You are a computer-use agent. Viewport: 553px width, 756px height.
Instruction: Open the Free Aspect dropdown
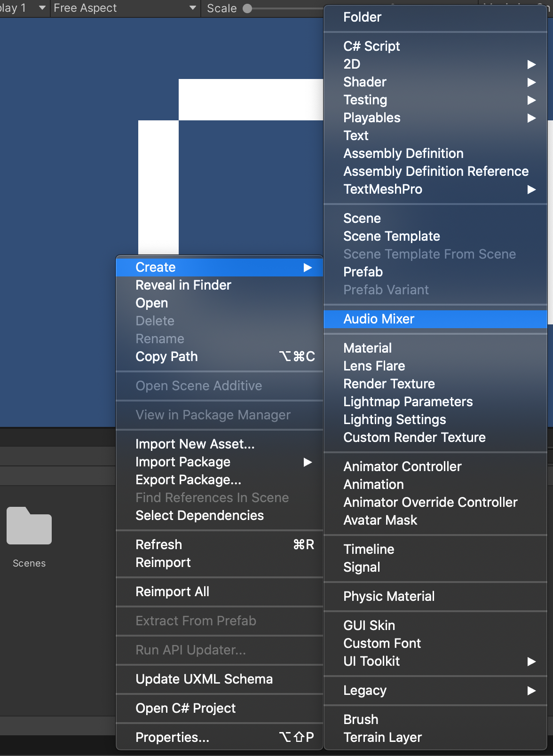125,8
